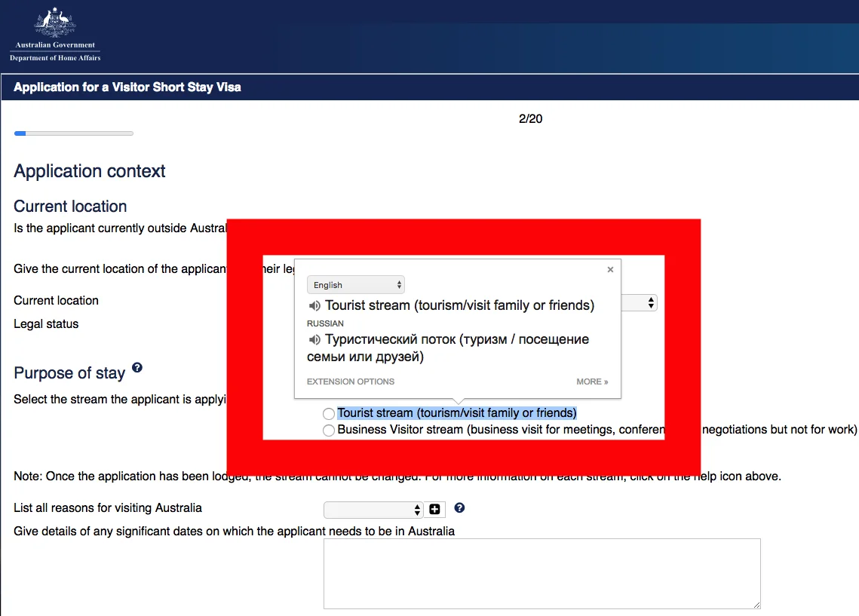This screenshot has width=859, height=616.
Task: Click the application progress bar
Action: 74,133
